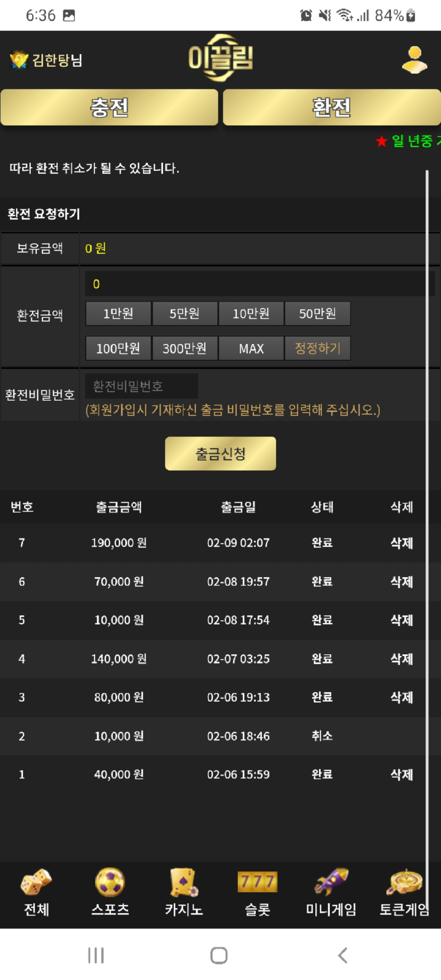Open the user profile icon
Image resolution: width=441 pixels, height=980 pixels.
(415, 60)
